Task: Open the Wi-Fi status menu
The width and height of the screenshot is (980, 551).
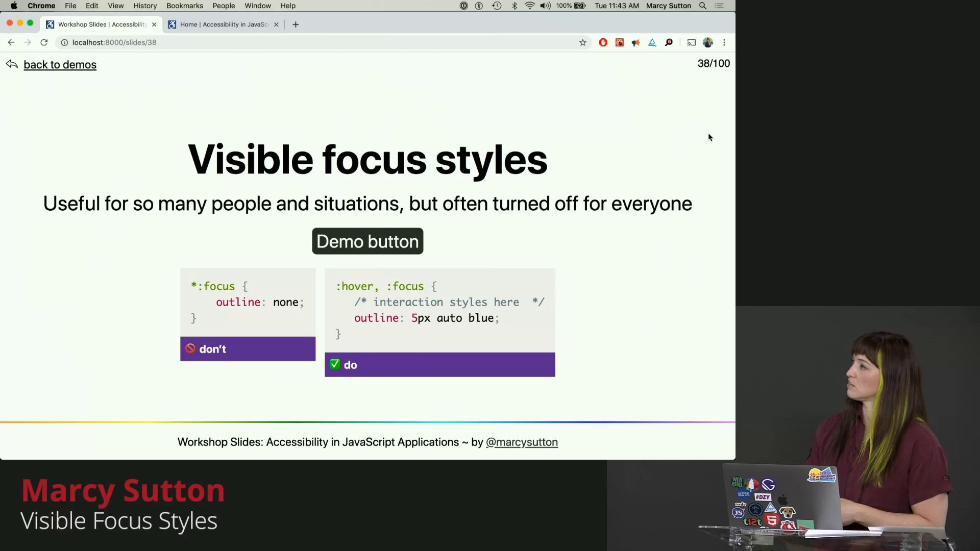Action: (x=529, y=6)
